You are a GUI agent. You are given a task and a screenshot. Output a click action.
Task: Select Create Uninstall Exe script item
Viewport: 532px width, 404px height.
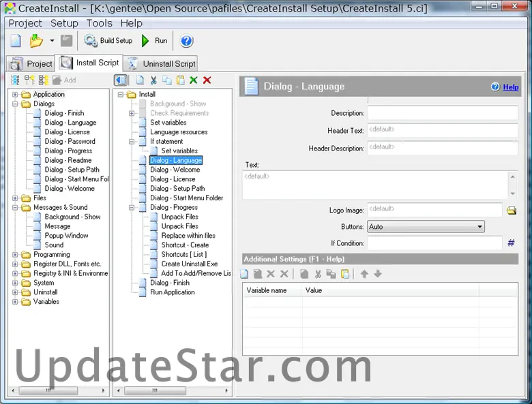[190, 264]
